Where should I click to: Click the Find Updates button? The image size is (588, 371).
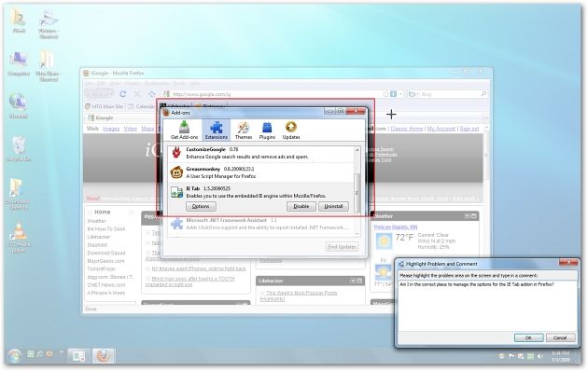tap(342, 247)
